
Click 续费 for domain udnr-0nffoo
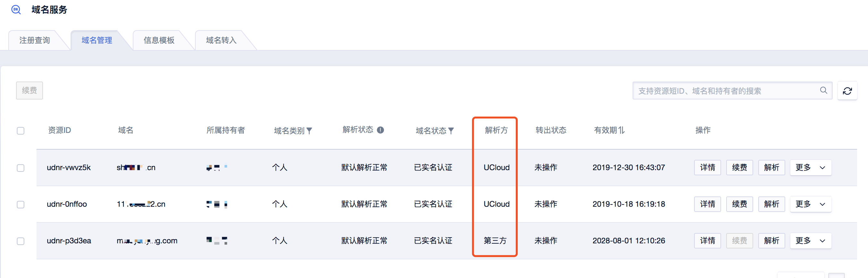pyautogui.click(x=739, y=204)
